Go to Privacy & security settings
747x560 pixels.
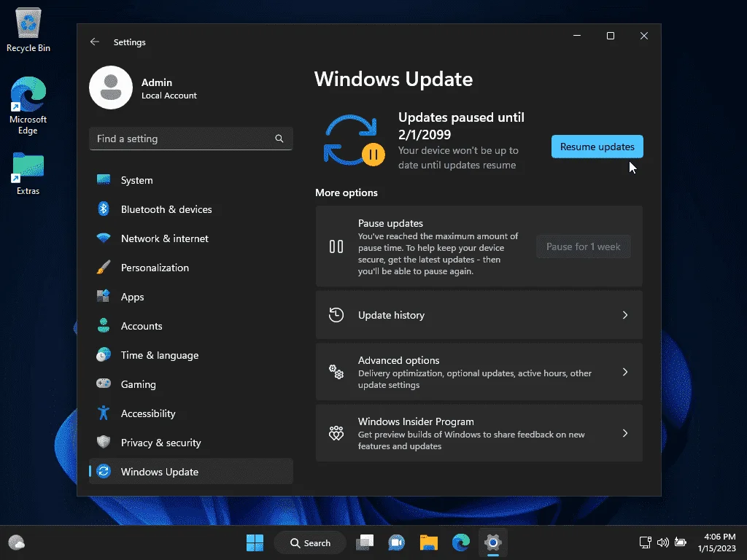(191, 443)
